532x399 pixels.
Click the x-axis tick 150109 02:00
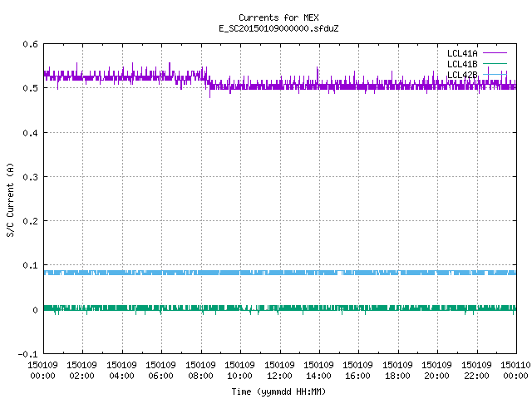click(x=81, y=370)
